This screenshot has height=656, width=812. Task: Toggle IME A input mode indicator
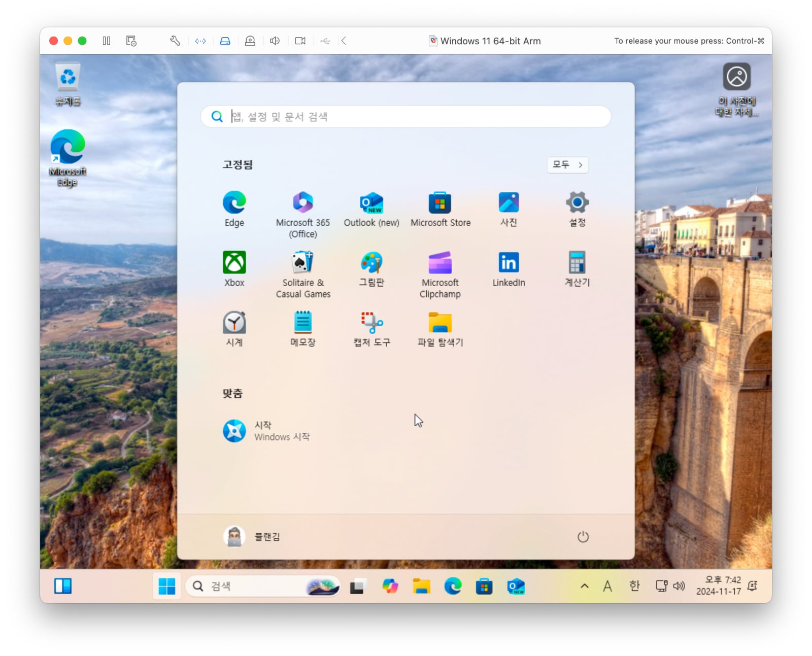click(x=607, y=586)
